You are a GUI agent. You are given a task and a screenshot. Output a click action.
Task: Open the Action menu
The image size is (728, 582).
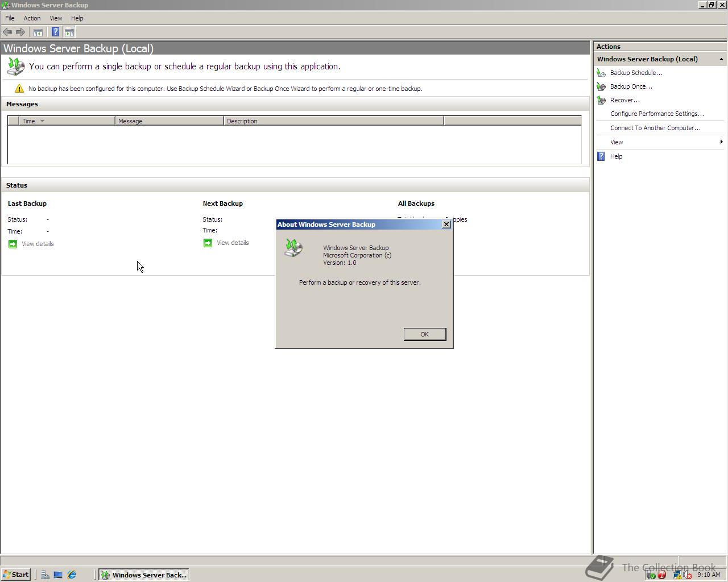pyautogui.click(x=32, y=18)
